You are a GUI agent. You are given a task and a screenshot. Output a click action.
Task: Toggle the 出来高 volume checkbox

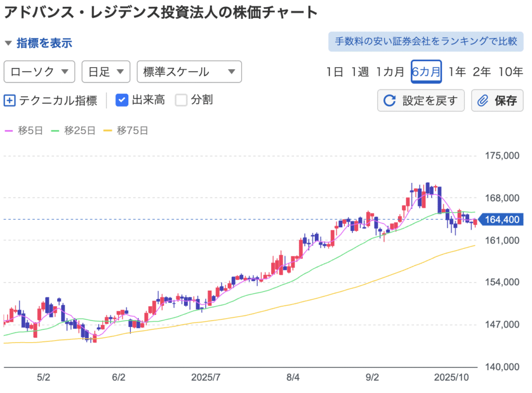point(122,100)
